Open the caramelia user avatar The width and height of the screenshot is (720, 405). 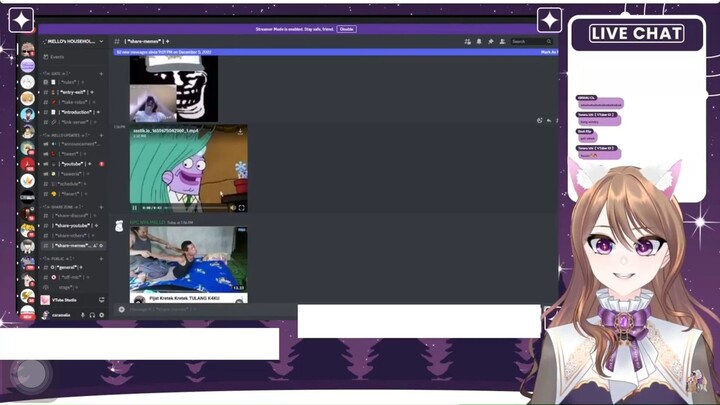pos(45,315)
